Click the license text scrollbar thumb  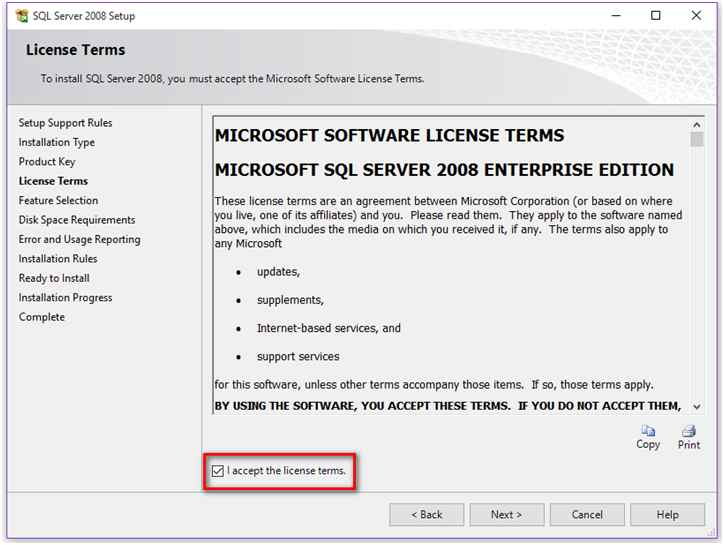pyautogui.click(x=697, y=139)
